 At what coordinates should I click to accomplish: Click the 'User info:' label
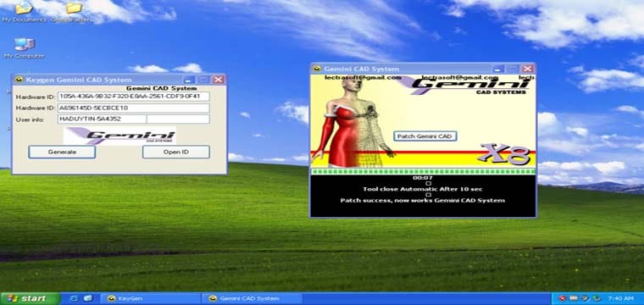click(x=30, y=119)
